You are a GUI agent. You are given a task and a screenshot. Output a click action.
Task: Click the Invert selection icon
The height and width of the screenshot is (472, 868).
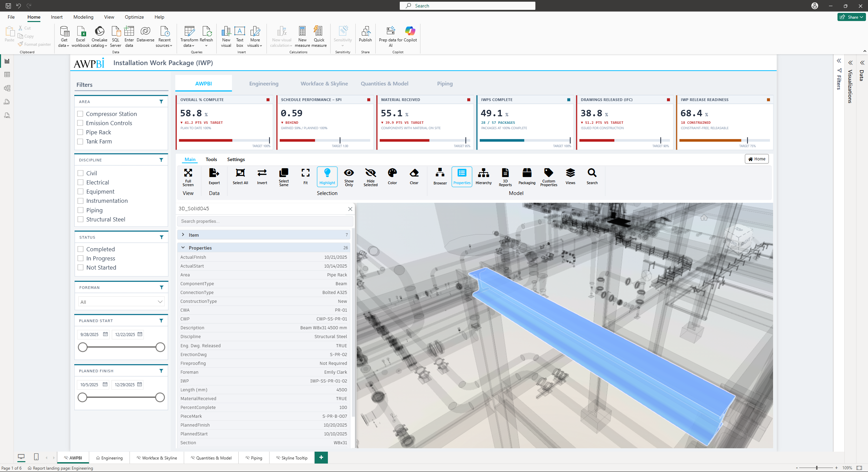(x=262, y=177)
